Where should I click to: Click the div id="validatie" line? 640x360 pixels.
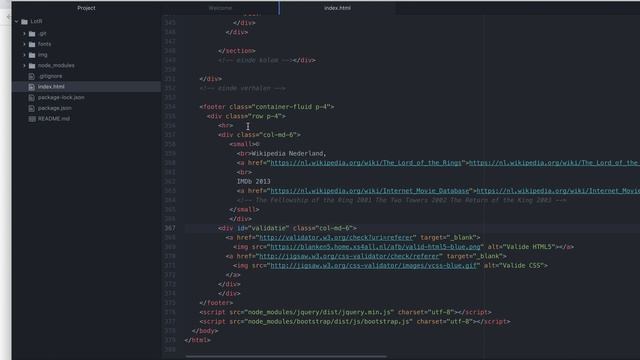287,228
